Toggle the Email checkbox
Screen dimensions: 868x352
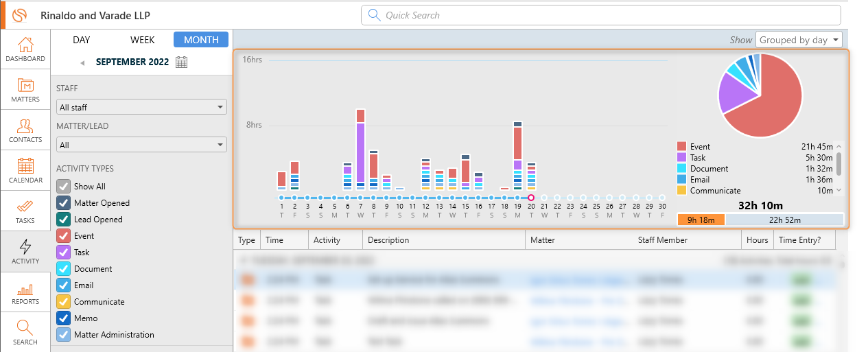[x=63, y=285]
